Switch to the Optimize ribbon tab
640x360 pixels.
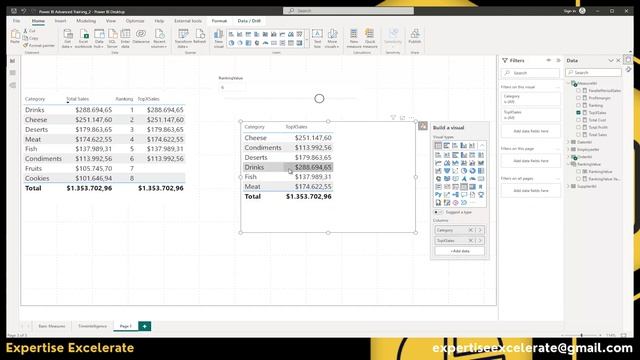point(135,21)
